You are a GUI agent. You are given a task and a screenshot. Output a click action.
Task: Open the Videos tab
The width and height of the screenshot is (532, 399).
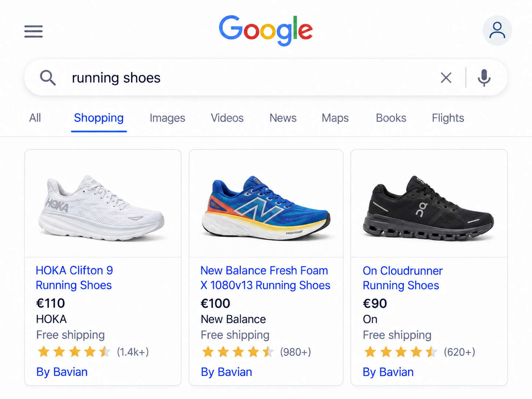point(227,118)
